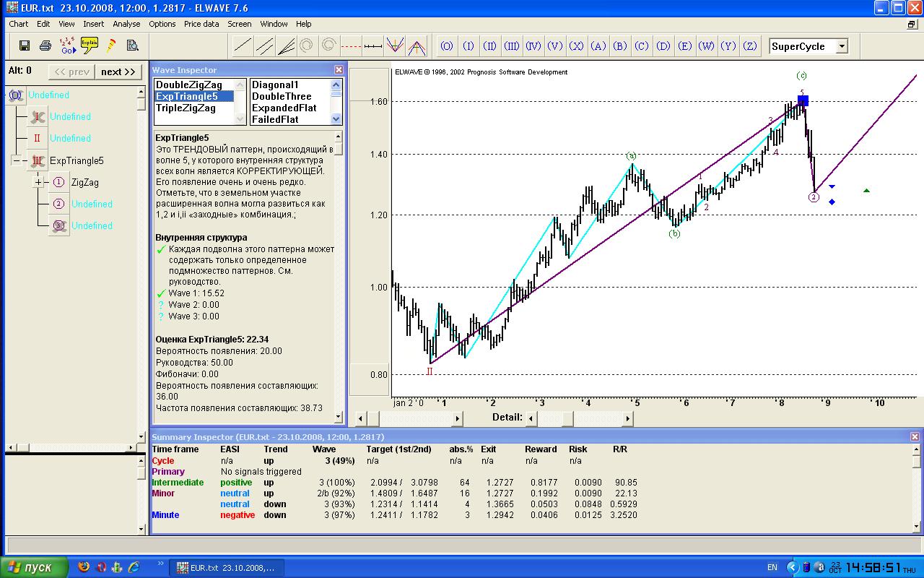Start wave analysis with 12345 Go icon

tap(67, 46)
